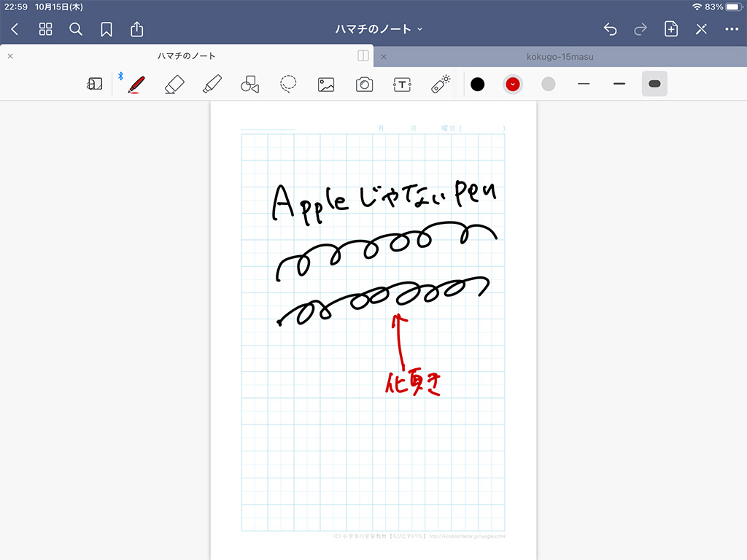Tap the grid notebook page canvas
Viewport: 747px width, 560px height.
click(373, 330)
